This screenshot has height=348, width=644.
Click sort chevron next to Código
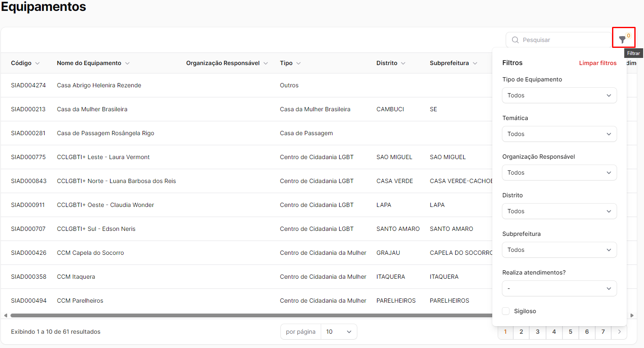coord(37,63)
